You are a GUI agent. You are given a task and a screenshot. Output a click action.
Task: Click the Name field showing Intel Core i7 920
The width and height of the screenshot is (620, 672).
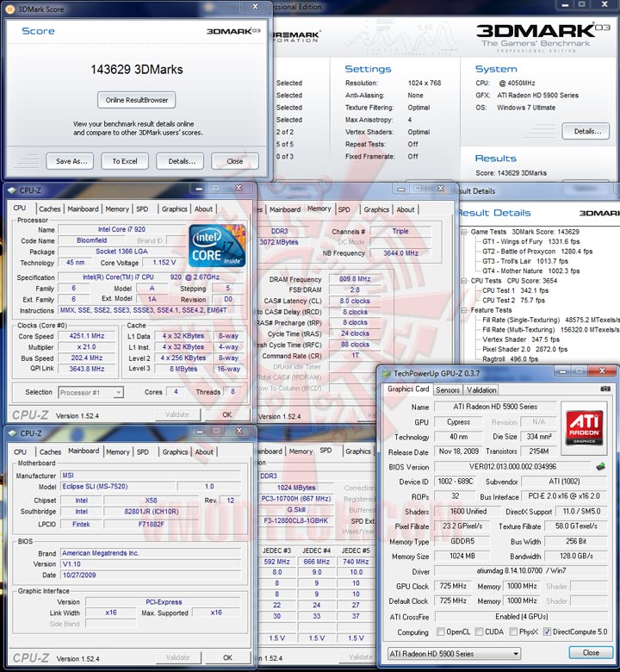122,230
